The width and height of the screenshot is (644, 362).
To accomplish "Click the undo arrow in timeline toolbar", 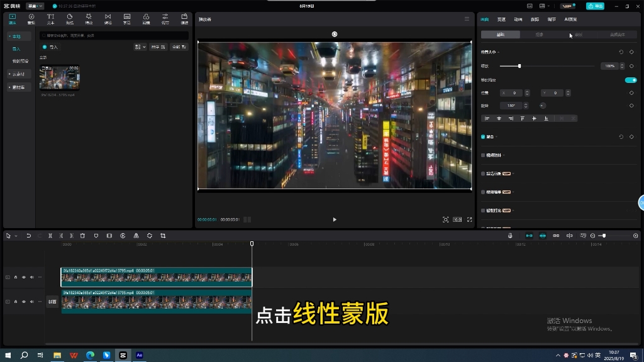I will tap(28, 236).
